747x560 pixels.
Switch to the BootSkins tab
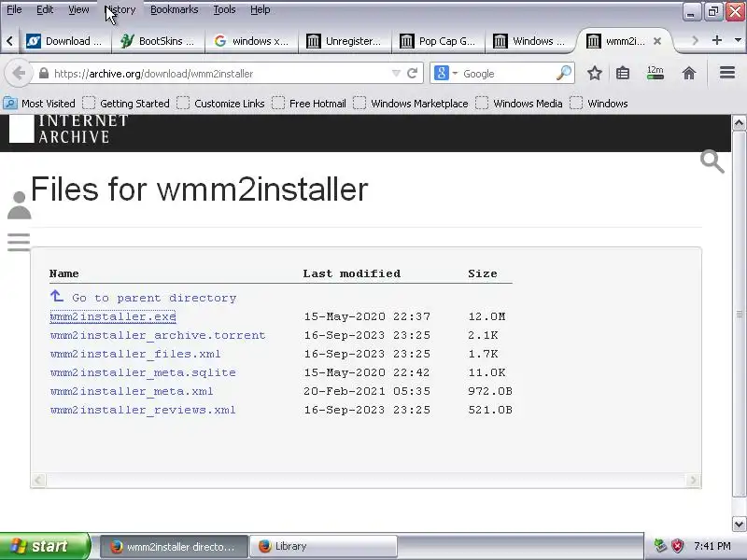[x=158, y=41]
